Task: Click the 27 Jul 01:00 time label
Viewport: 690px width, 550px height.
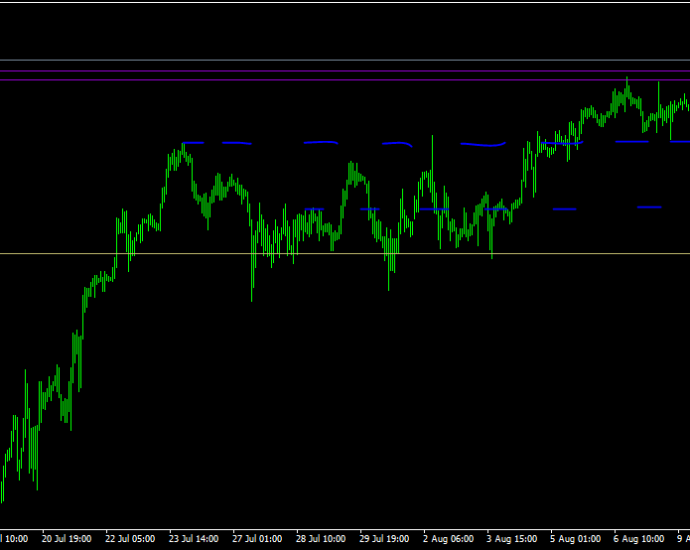Action: click(257, 539)
